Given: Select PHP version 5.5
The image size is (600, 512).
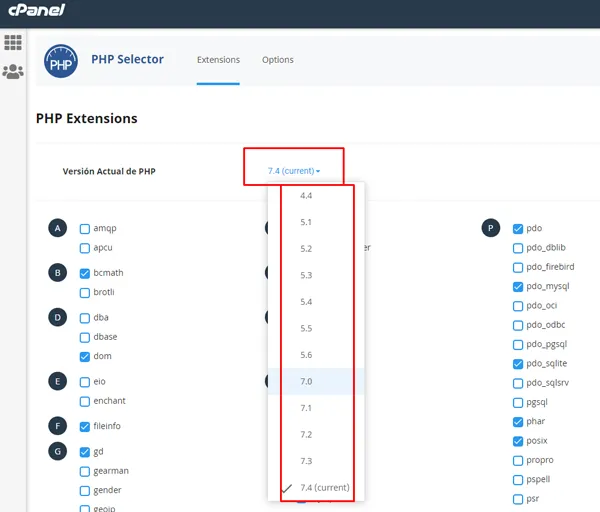Looking at the screenshot, I should (316, 328).
